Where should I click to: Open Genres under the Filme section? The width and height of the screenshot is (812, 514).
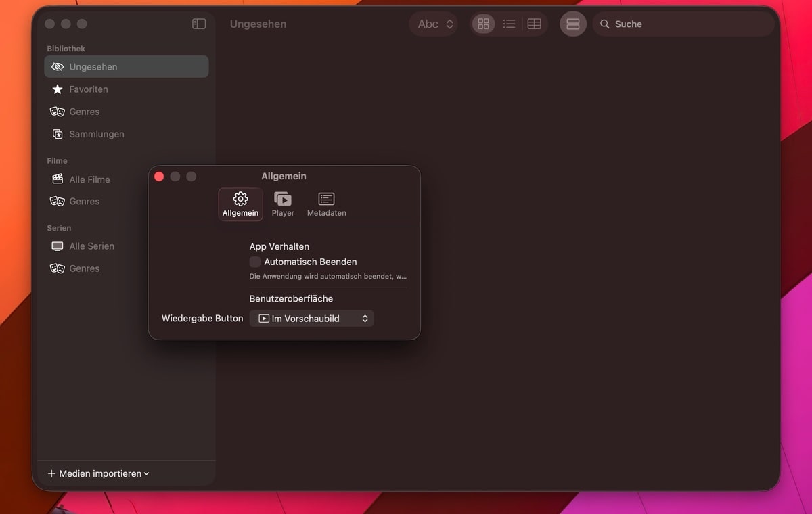[84, 202]
